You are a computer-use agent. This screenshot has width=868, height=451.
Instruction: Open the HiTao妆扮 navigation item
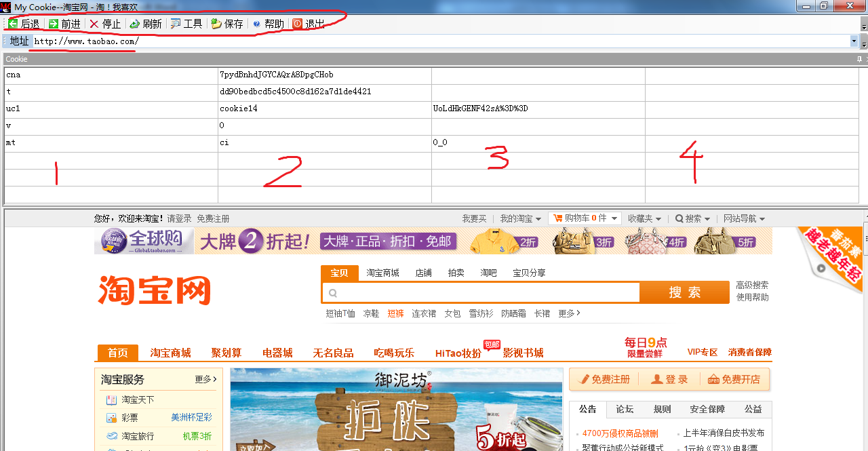point(458,353)
